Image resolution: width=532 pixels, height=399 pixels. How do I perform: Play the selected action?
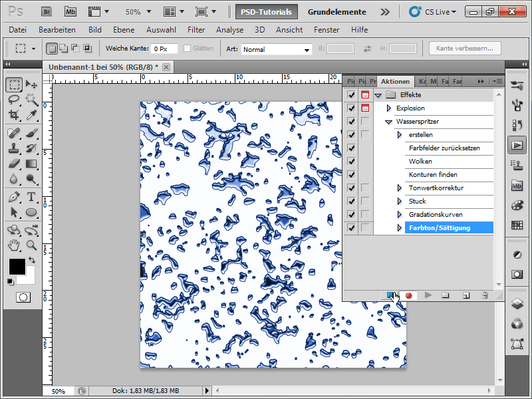[x=428, y=295]
